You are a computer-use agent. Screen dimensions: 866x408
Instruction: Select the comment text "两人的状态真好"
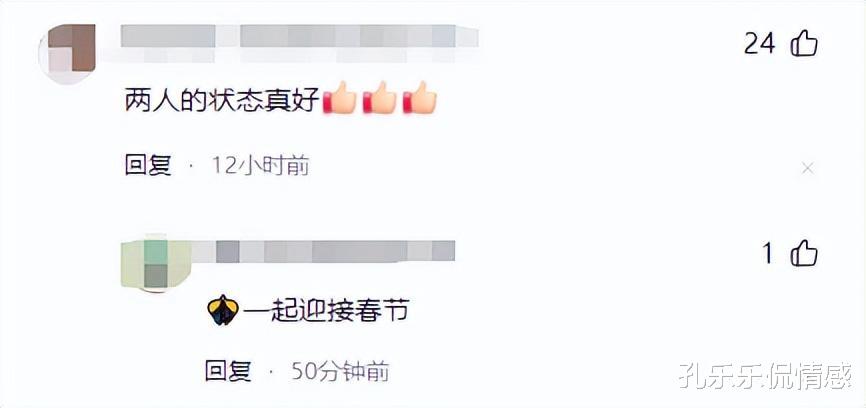[223, 100]
